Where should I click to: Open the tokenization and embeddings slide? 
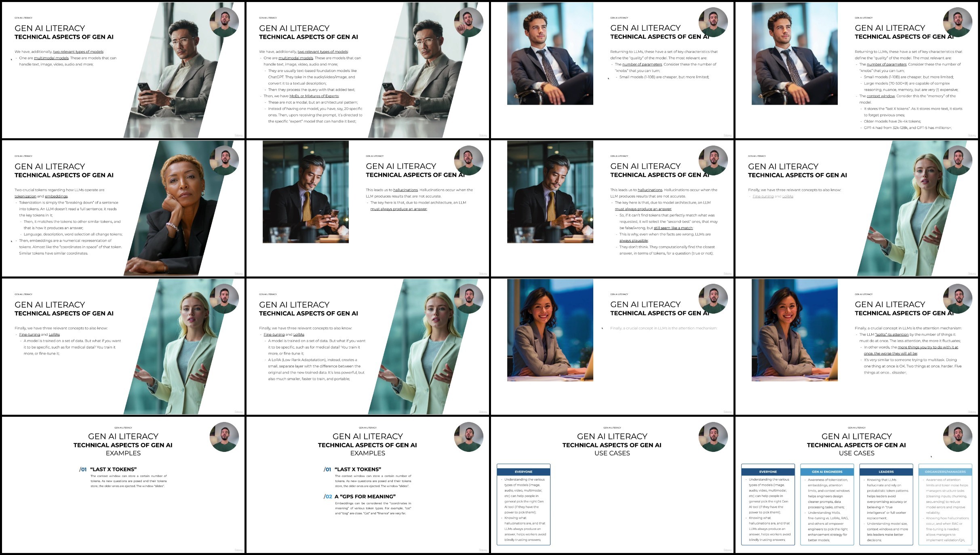[123, 208]
